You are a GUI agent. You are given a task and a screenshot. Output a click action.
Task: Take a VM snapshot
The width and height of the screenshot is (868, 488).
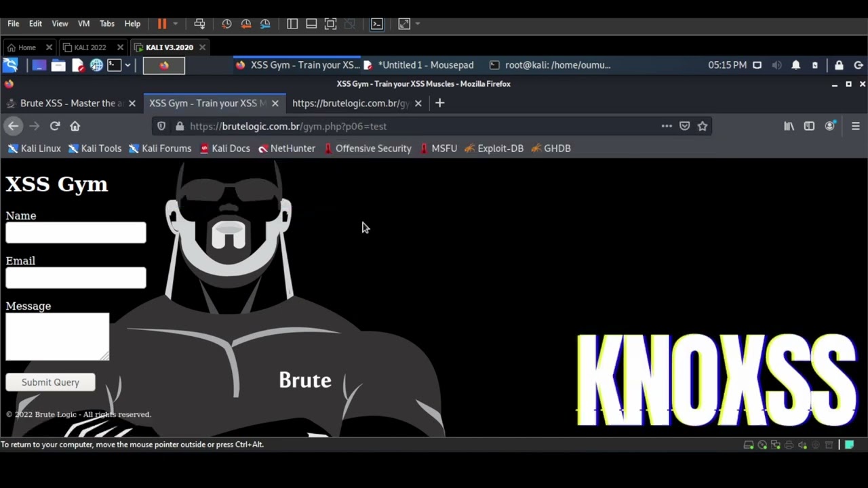[226, 24]
